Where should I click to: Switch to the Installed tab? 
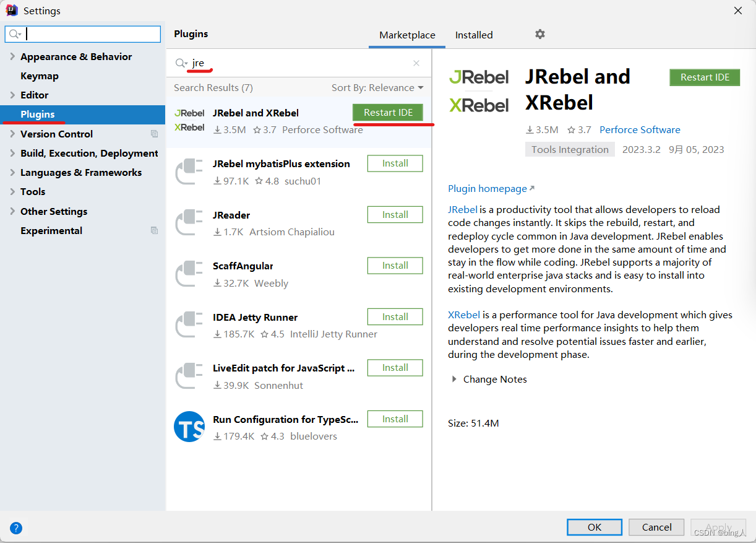click(x=474, y=35)
